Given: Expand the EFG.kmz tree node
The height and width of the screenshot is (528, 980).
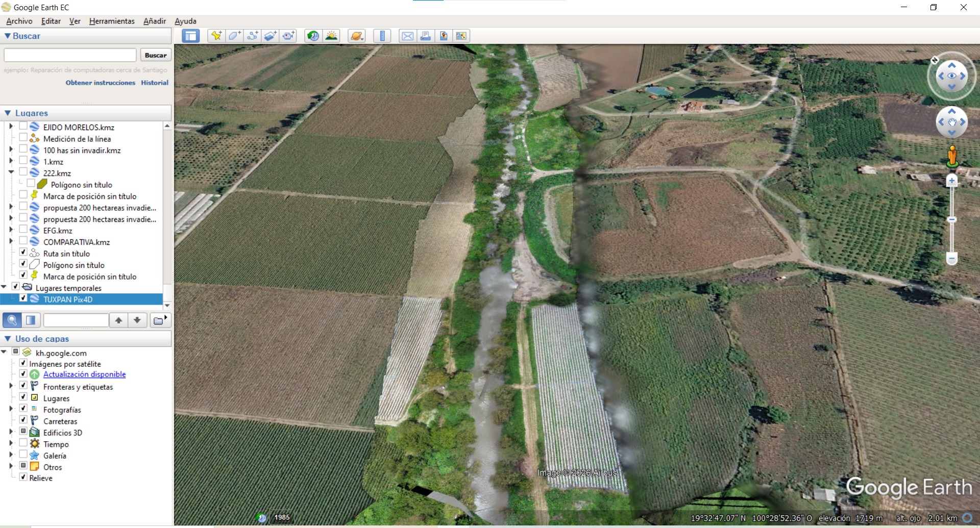Looking at the screenshot, I should click(x=11, y=230).
